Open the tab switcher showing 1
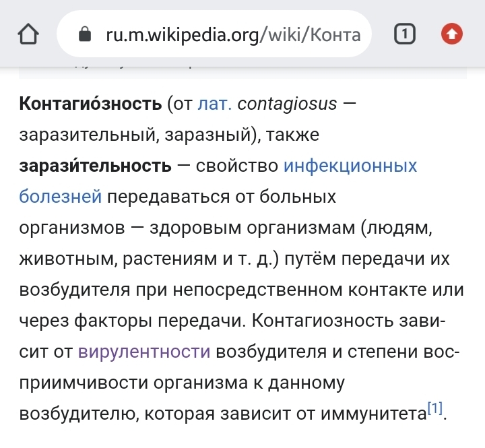This screenshot has height=448, width=485. pos(403,34)
